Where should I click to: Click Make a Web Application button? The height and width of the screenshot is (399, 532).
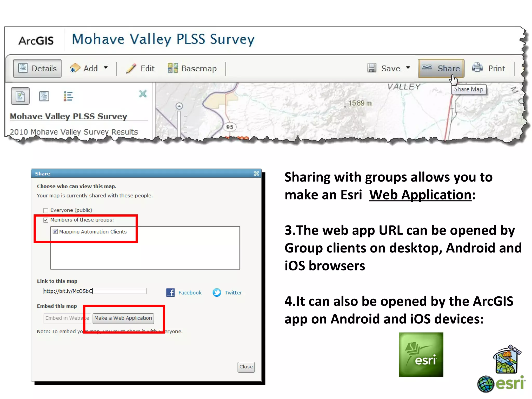(x=123, y=318)
